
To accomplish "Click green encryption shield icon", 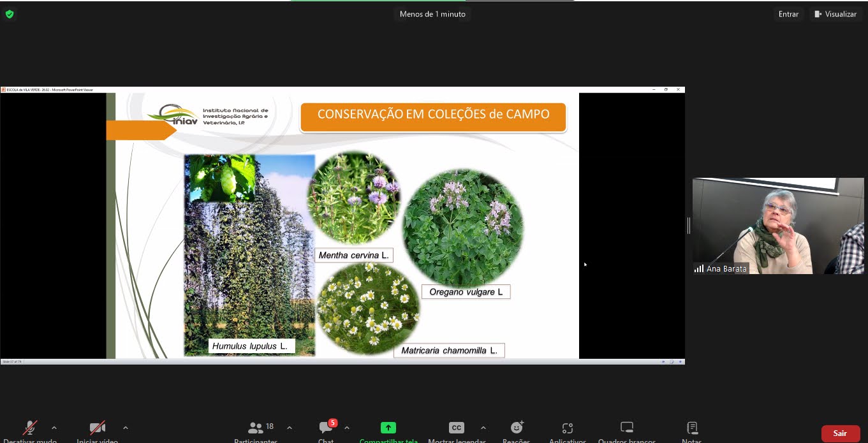I will coord(9,14).
